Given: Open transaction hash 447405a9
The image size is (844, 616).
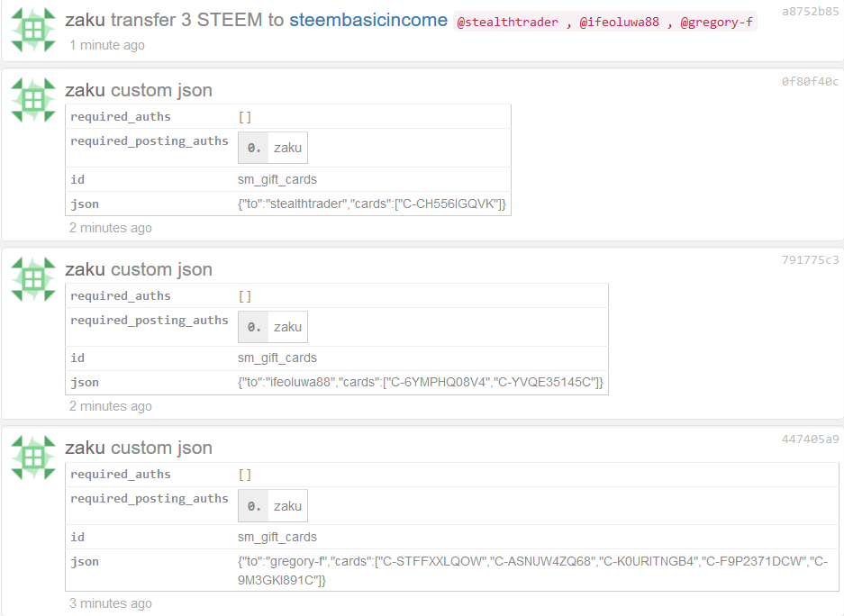Looking at the screenshot, I should [x=810, y=439].
